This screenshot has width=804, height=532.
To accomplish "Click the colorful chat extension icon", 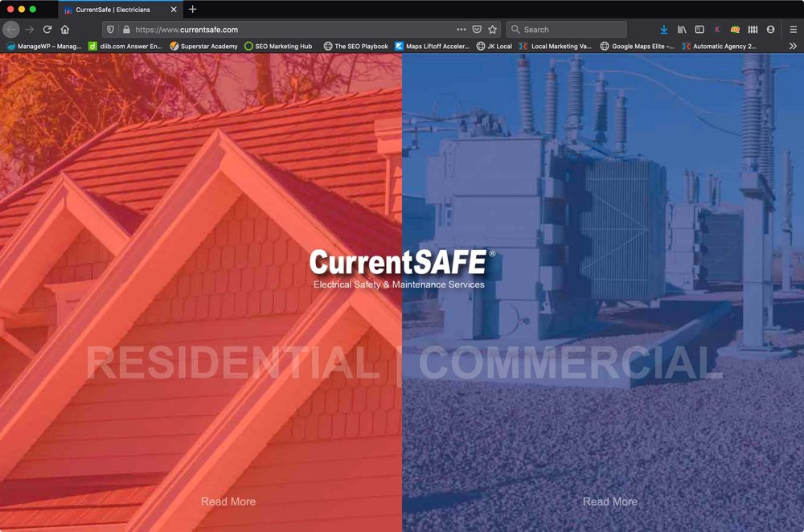I will (735, 30).
